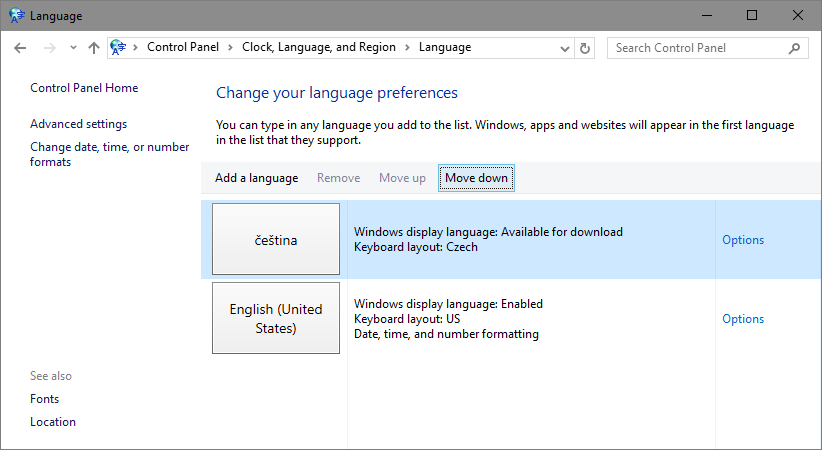Go back with the left arrow
Screen dimensions: 822x450
click(20, 48)
